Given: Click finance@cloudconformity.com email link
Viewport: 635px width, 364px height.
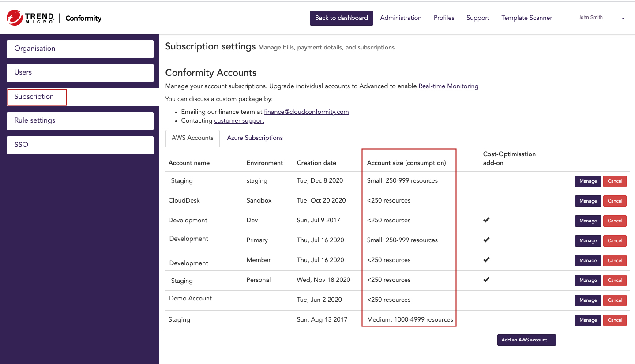Looking at the screenshot, I should [306, 112].
